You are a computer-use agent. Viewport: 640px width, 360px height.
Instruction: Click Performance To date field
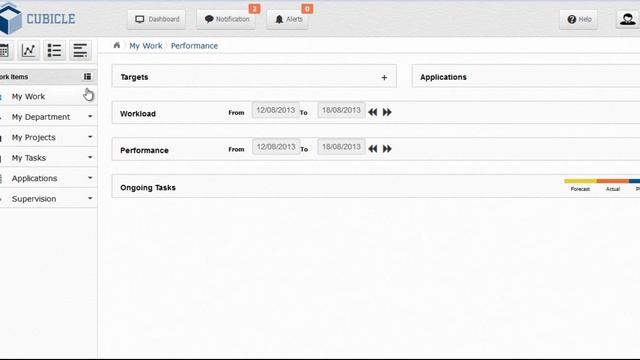341,147
